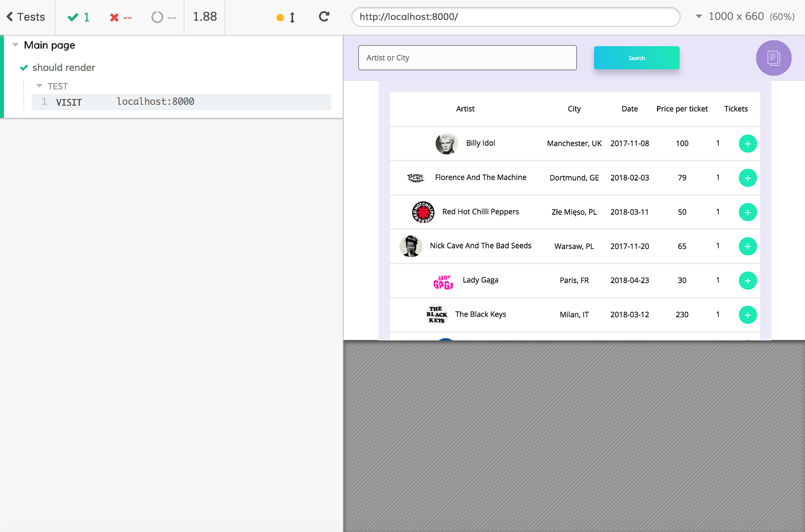The height and width of the screenshot is (532, 805).
Task: Click the price 79 for Florence
Action: [x=682, y=178]
